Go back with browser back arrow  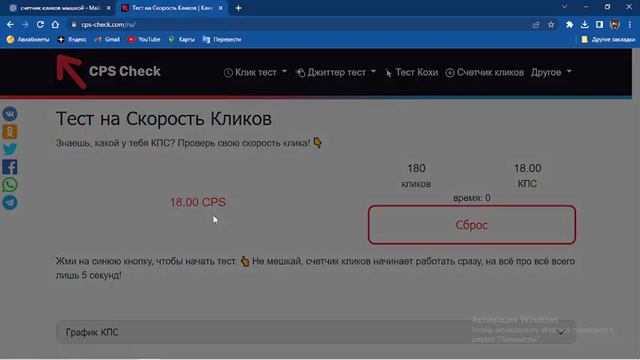10,24
